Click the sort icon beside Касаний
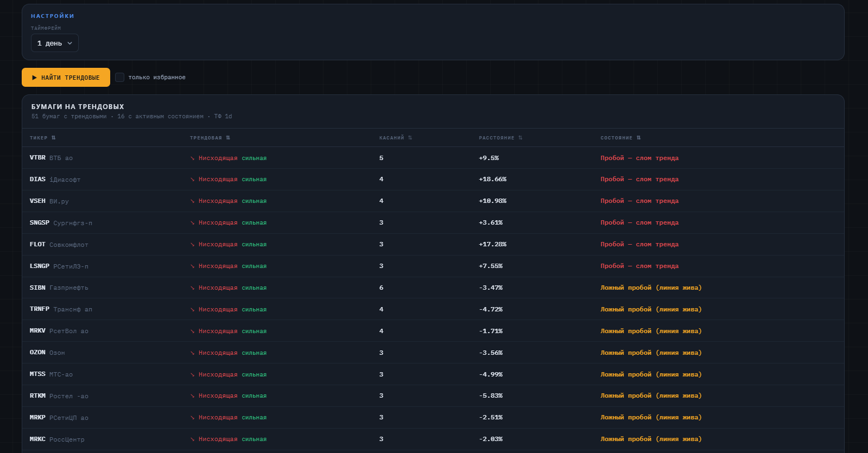The width and height of the screenshot is (868, 453). [410, 138]
